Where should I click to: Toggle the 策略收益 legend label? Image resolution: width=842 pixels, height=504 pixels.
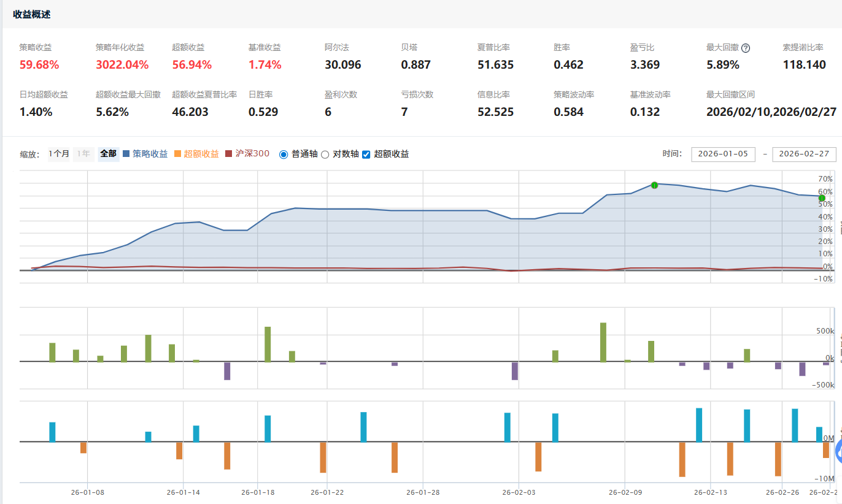150,154
